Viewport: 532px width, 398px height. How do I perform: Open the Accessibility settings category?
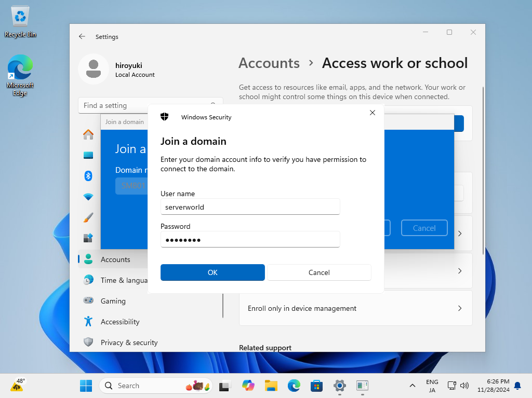point(119,322)
